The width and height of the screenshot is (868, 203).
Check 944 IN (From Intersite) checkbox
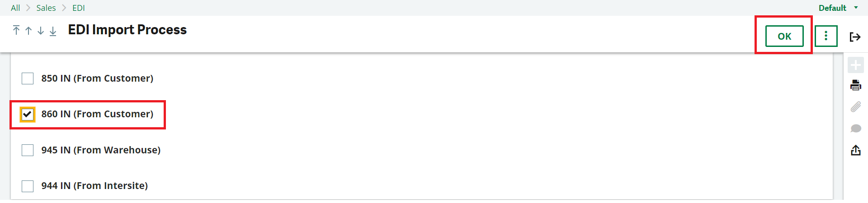coord(28,186)
